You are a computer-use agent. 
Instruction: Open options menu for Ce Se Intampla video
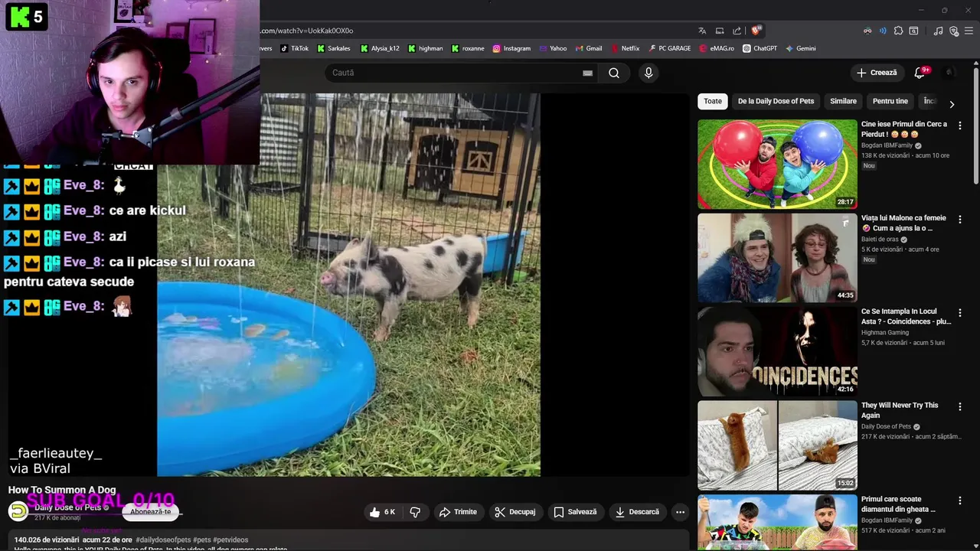point(960,312)
